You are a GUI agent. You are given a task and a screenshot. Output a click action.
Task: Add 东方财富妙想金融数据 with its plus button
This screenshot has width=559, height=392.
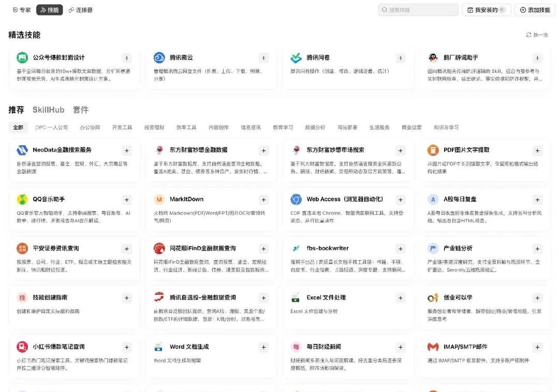[x=263, y=150]
